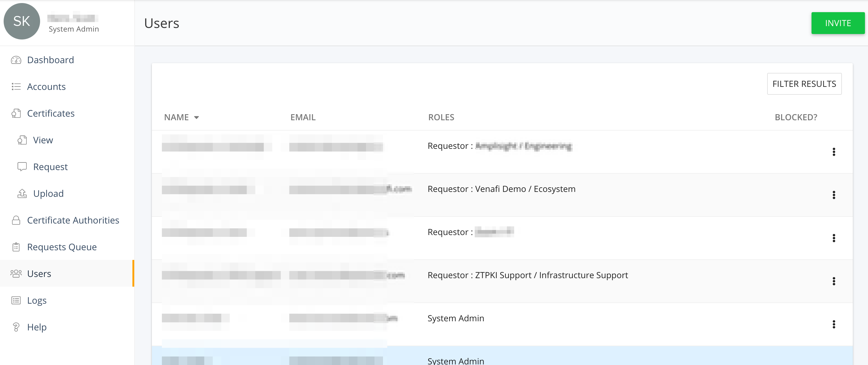Click the Logs list icon
The height and width of the screenshot is (365, 868).
click(x=16, y=300)
